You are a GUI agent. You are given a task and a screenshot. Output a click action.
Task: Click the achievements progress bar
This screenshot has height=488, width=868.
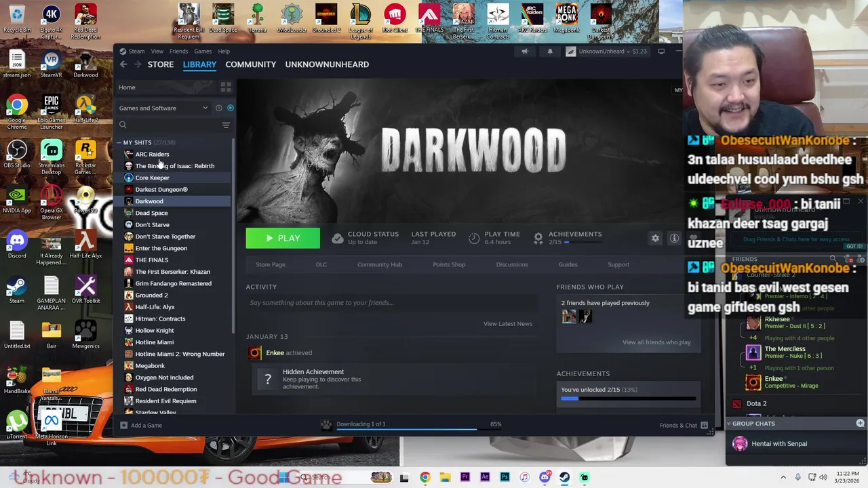628,399
